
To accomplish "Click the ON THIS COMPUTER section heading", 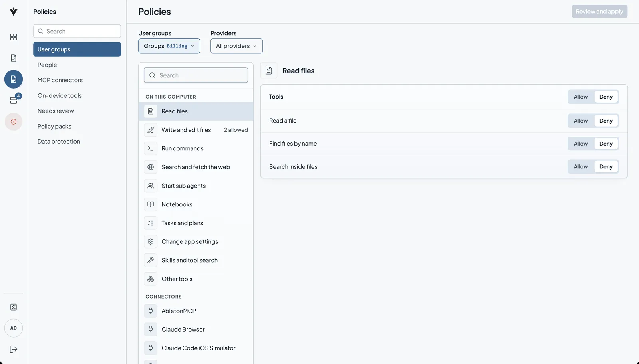I will [x=171, y=97].
